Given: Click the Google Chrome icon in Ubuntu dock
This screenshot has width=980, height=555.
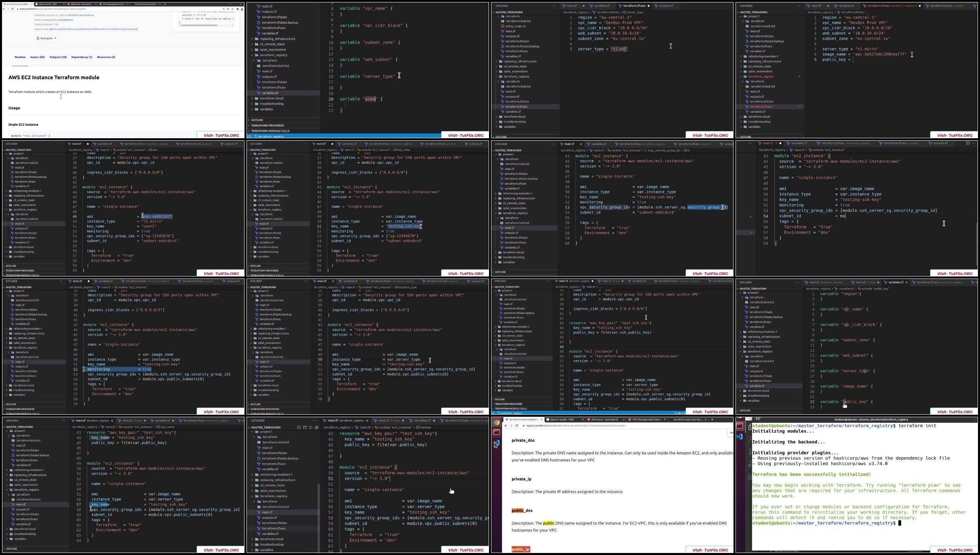Looking at the screenshot, I should (x=496, y=422).
